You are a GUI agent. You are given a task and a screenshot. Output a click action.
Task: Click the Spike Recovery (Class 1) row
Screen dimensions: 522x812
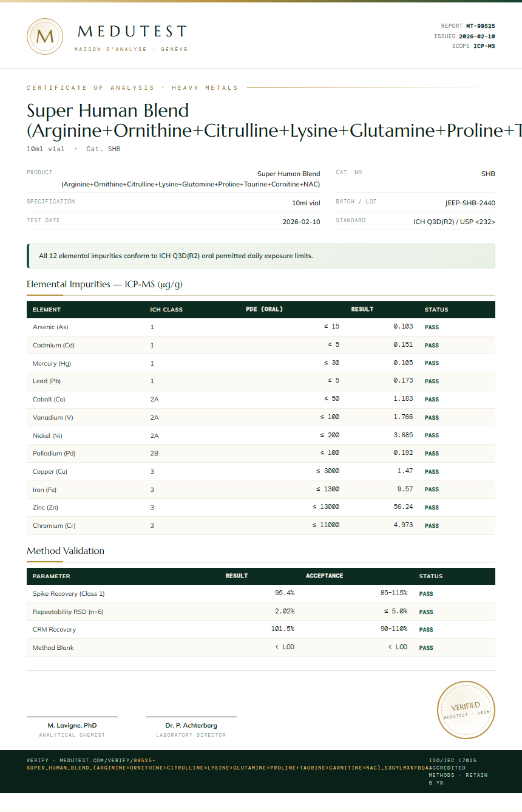(x=261, y=593)
